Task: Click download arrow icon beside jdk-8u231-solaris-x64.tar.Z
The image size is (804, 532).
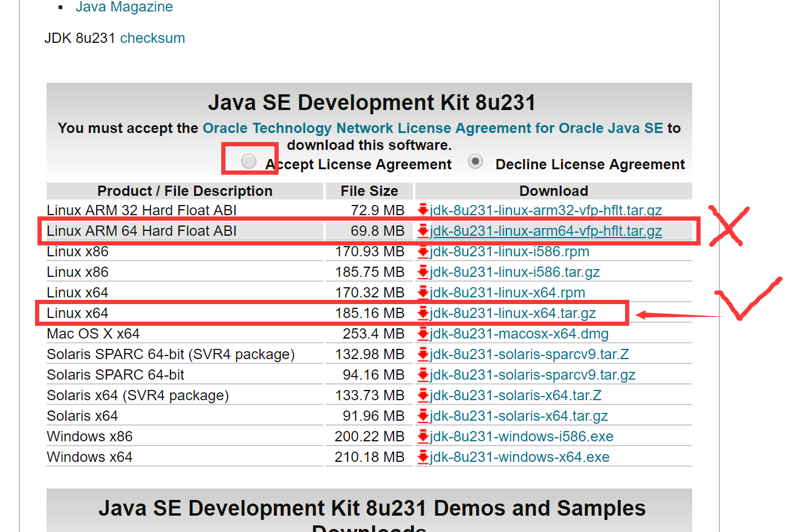Action: tap(423, 395)
